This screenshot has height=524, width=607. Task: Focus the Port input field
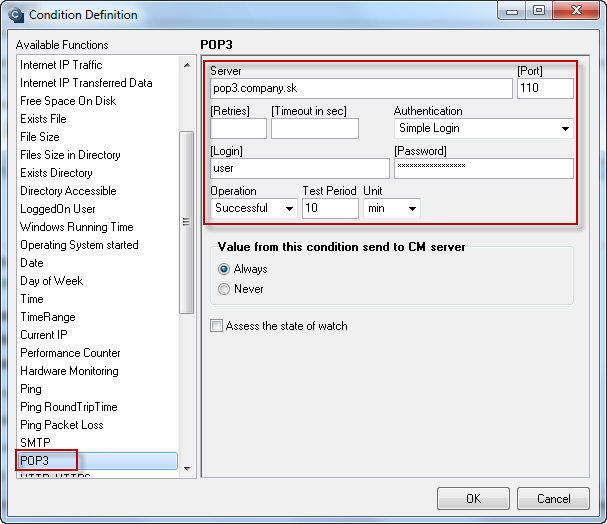(545, 89)
